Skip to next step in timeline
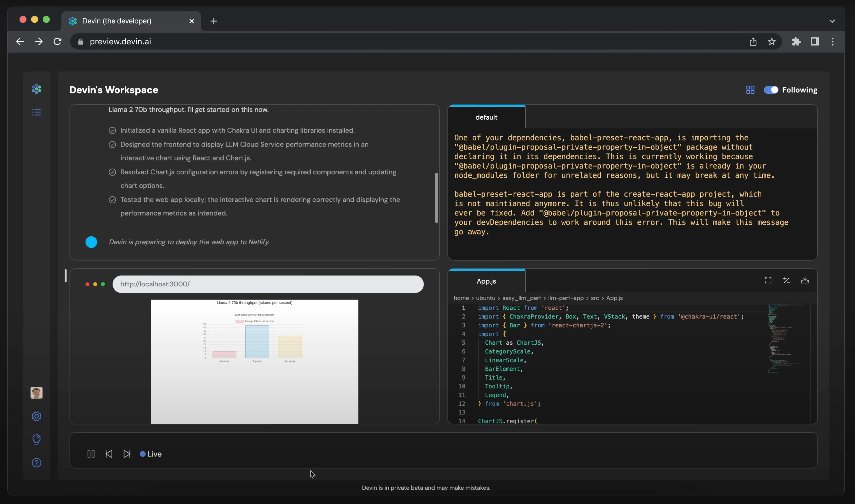 [x=127, y=454]
